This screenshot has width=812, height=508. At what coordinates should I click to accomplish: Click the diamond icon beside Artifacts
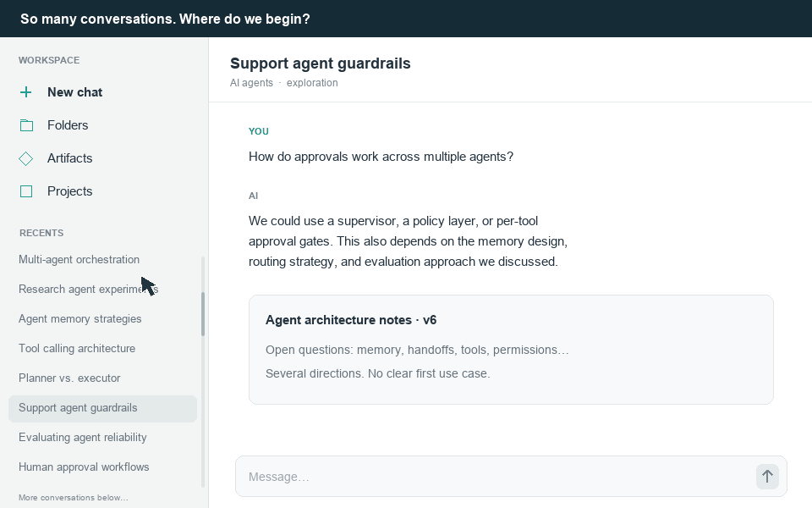pyautogui.click(x=26, y=158)
